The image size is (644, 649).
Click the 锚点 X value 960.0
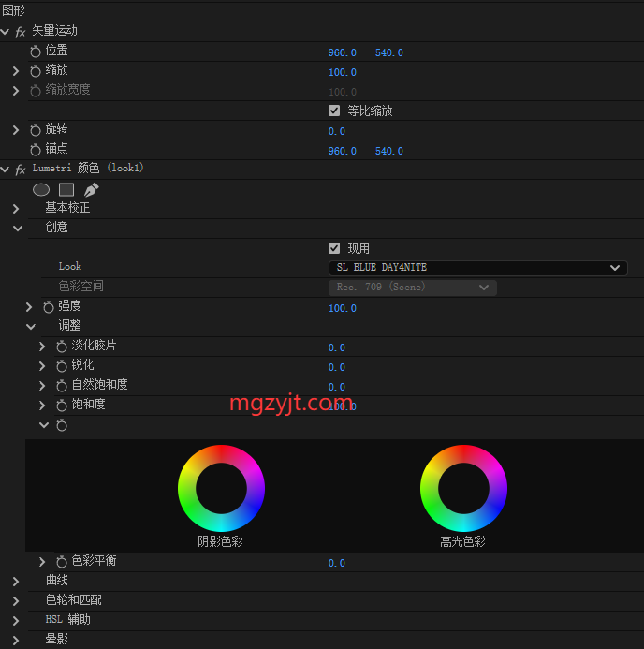[342, 151]
